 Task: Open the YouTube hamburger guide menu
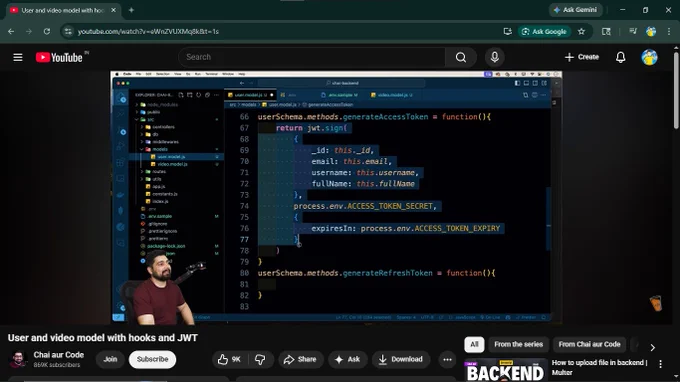18,57
